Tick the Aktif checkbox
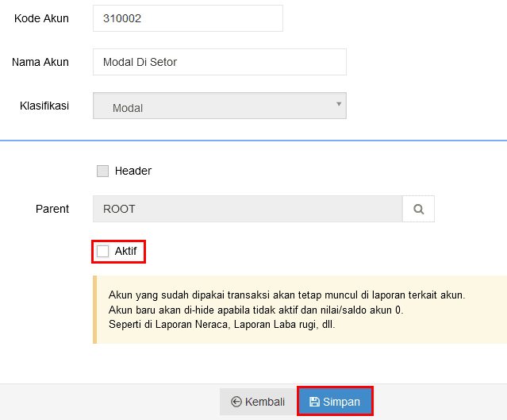 [x=103, y=251]
